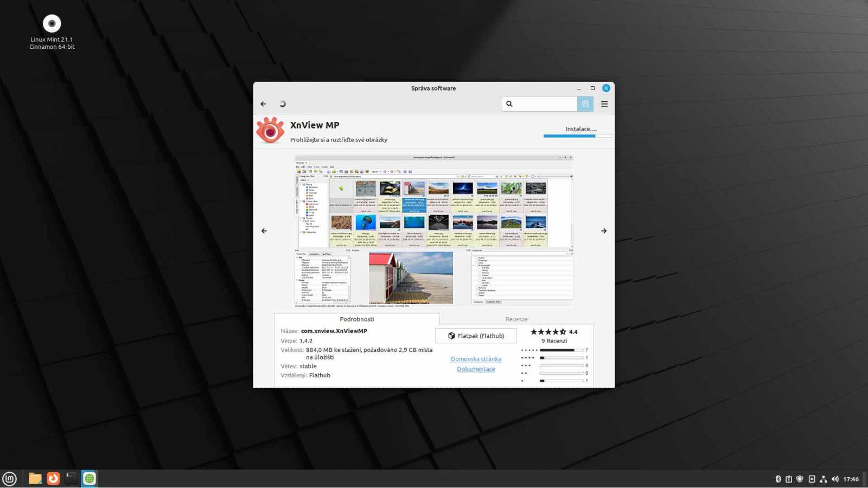Click the five-star rating bar

(562, 350)
